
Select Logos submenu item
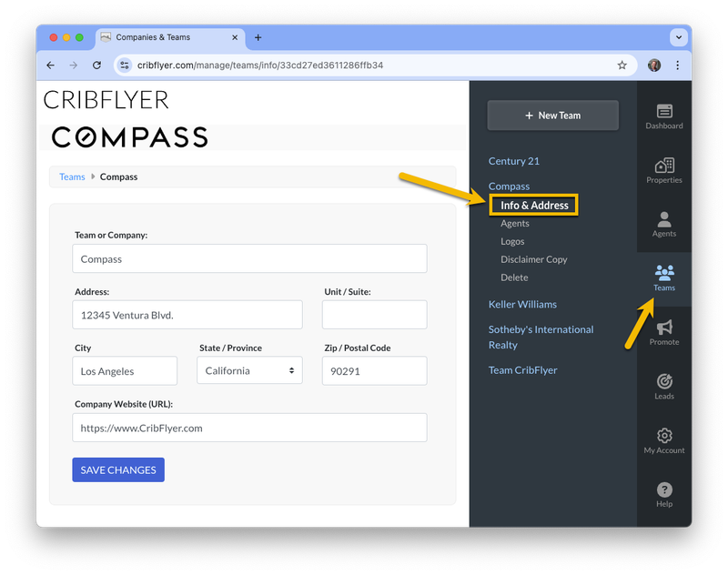tap(512, 241)
